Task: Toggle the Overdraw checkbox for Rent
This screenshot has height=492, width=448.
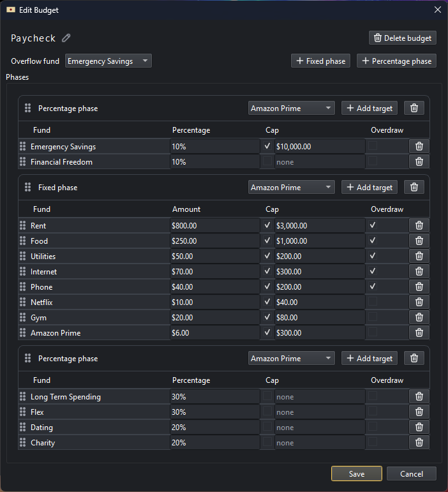Action: [x=373, y=225]
